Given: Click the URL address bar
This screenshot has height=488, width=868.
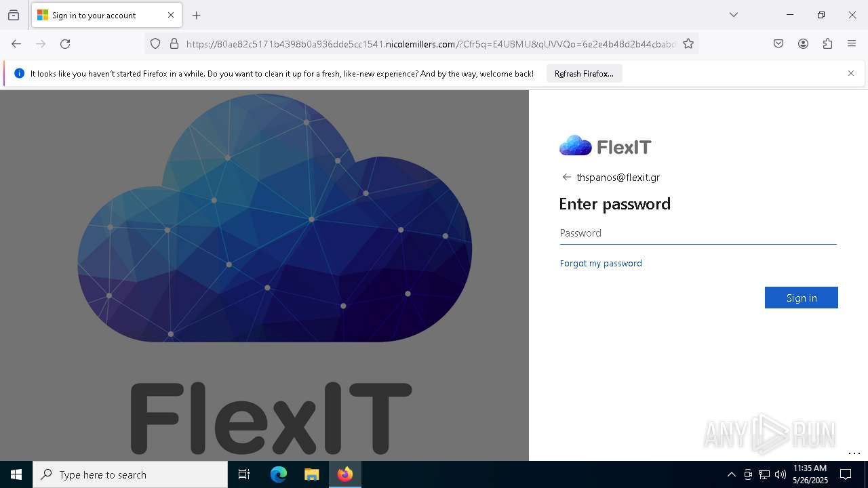Looking at the screenshot, I should (431, 44).
